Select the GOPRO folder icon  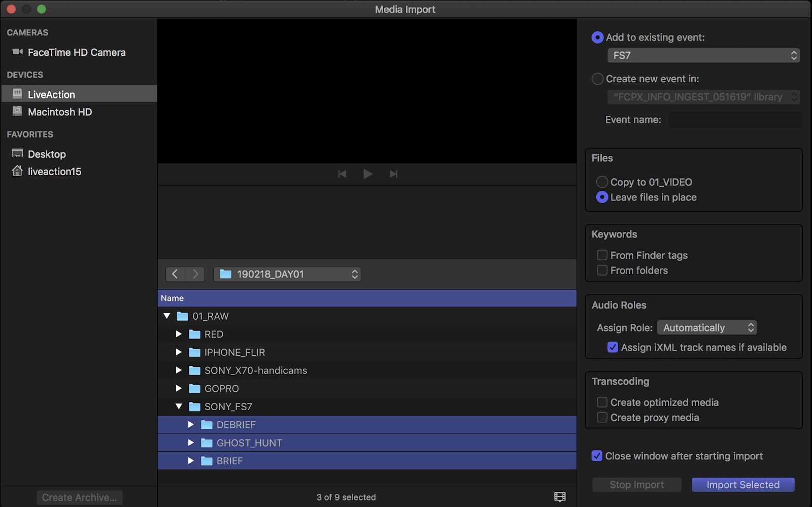click(x=194, y=389)
